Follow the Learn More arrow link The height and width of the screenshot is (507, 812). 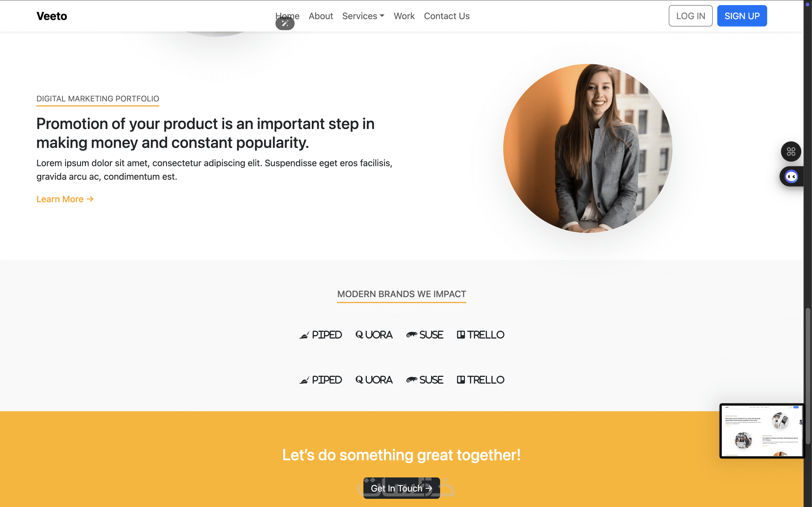(x=65, y=199)
